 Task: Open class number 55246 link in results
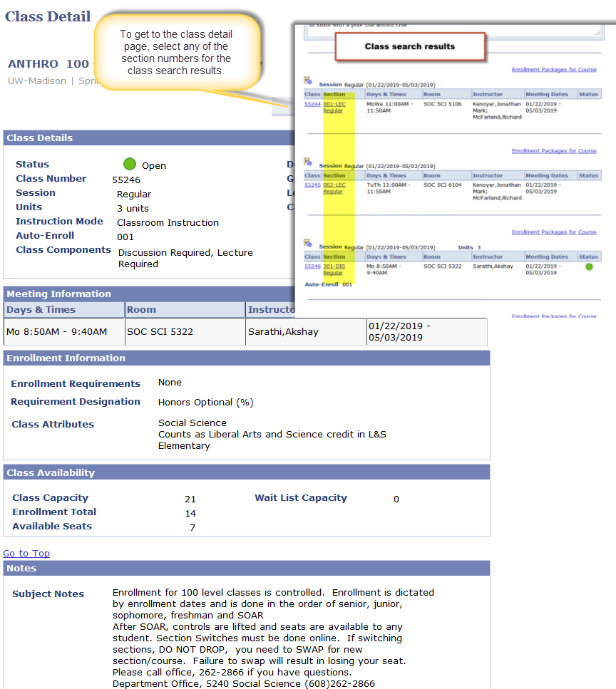point(312,266)
